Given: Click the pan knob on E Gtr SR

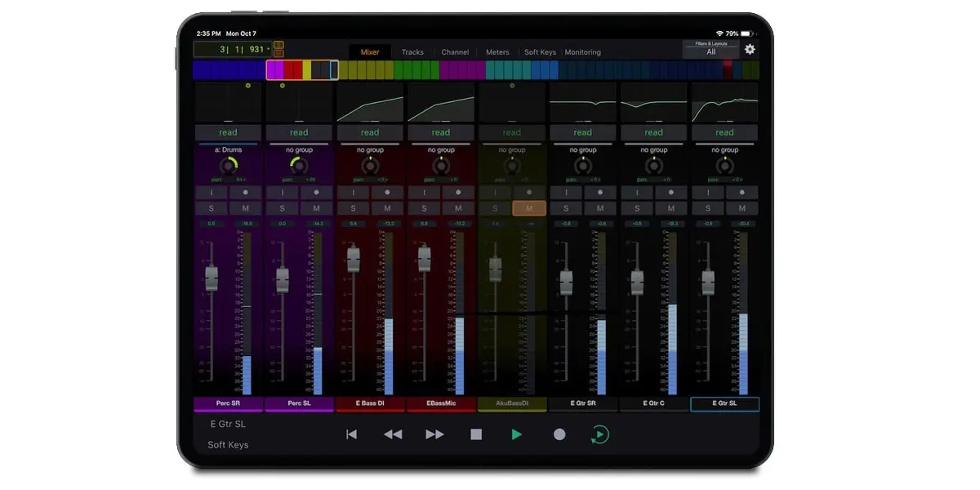Looking at the screenshot, I should tap(583, 166).
